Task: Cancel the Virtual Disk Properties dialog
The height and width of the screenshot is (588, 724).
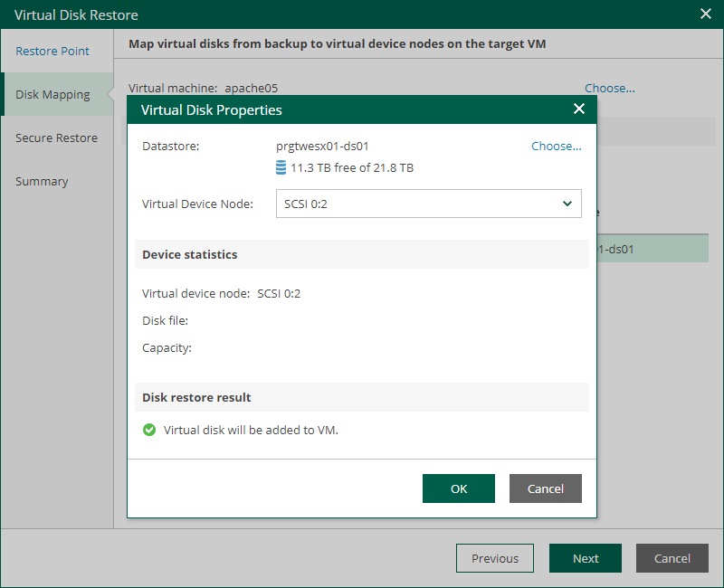Action: 545,488
